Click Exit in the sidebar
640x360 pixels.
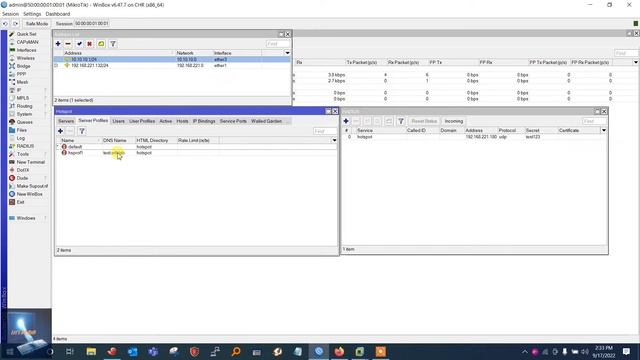pos(20,202)
